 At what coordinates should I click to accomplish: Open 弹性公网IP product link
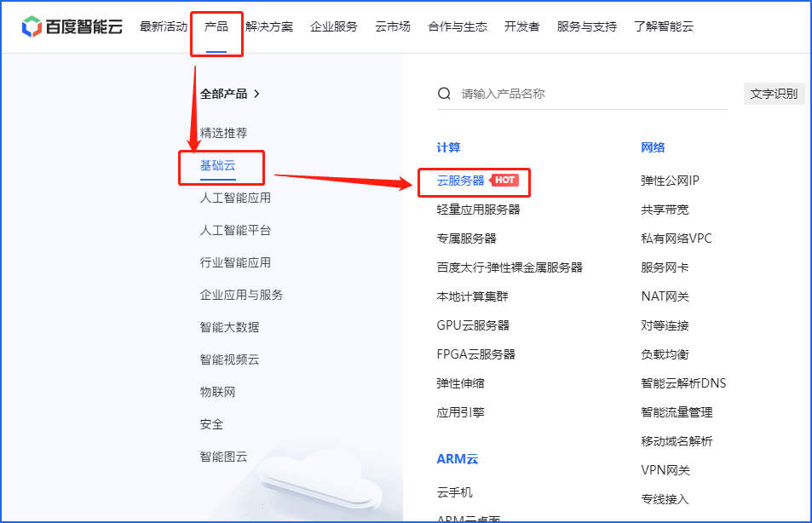click(x=670, y=181)
